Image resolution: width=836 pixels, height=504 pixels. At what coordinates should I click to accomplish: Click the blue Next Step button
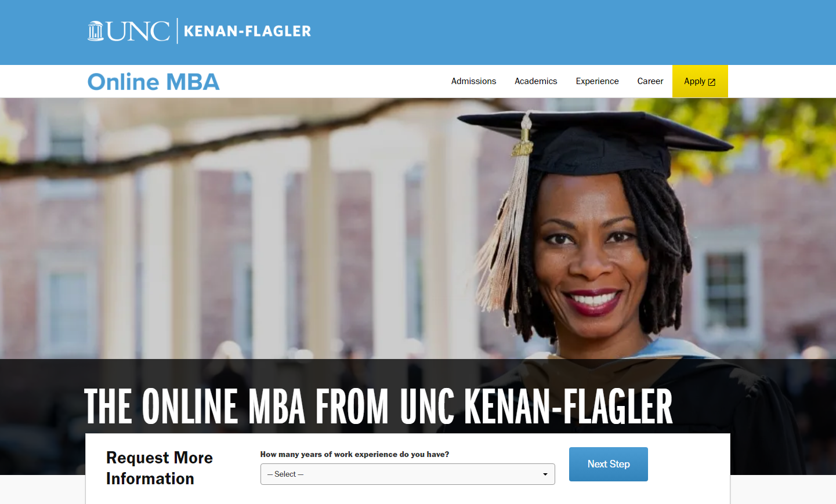click(608, 464)
